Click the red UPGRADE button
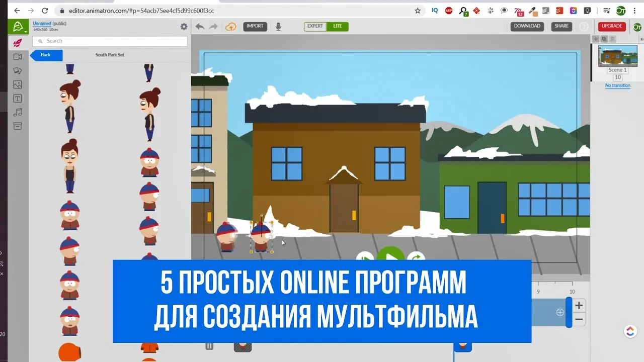The image size is (644, 362). [612, 26]
